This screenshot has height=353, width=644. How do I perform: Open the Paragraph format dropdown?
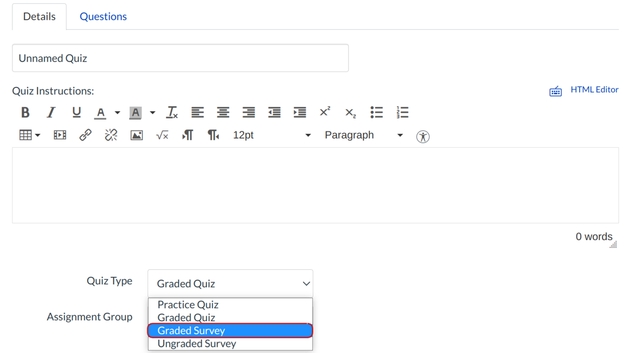point(363,135)
